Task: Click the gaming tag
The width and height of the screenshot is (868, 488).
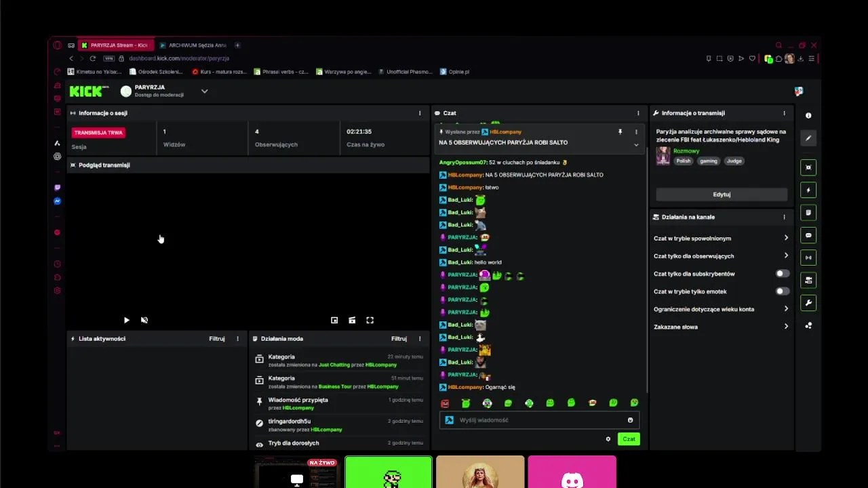Action: pos(709,161)
